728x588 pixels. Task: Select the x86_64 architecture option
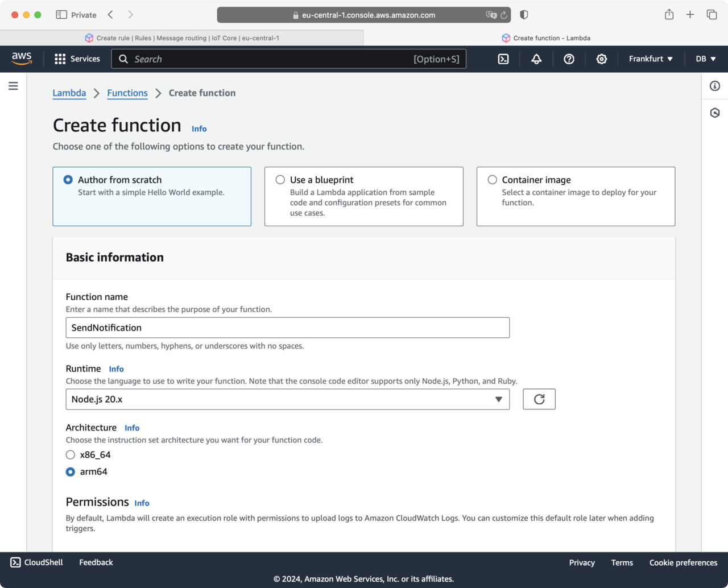click(x=71, y=455)
